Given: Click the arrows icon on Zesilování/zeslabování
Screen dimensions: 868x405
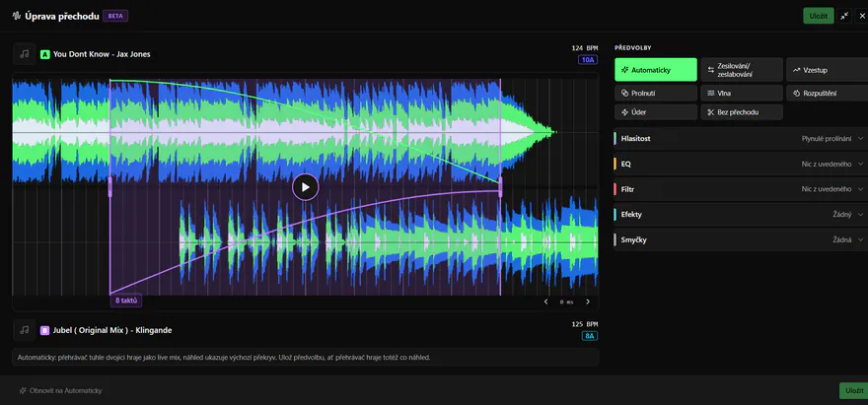Looking at the screenshot, I should tap(711, 70).
